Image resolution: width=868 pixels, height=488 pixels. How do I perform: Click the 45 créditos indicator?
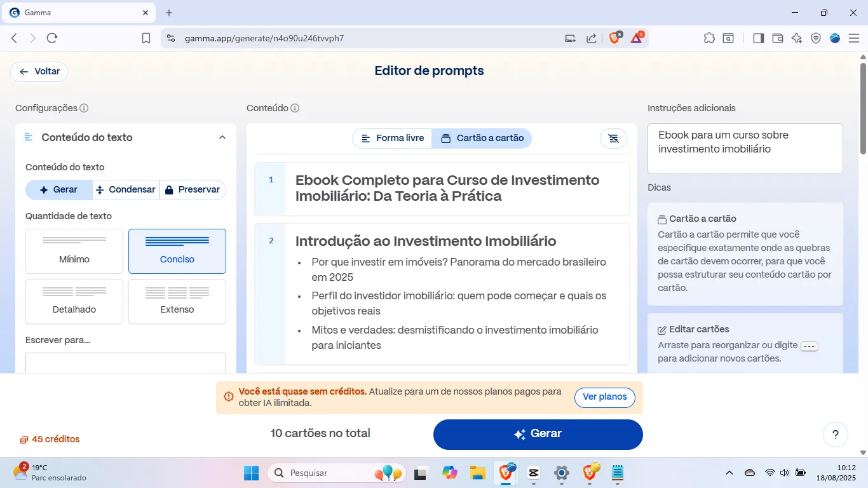click(x=50, y=439)
